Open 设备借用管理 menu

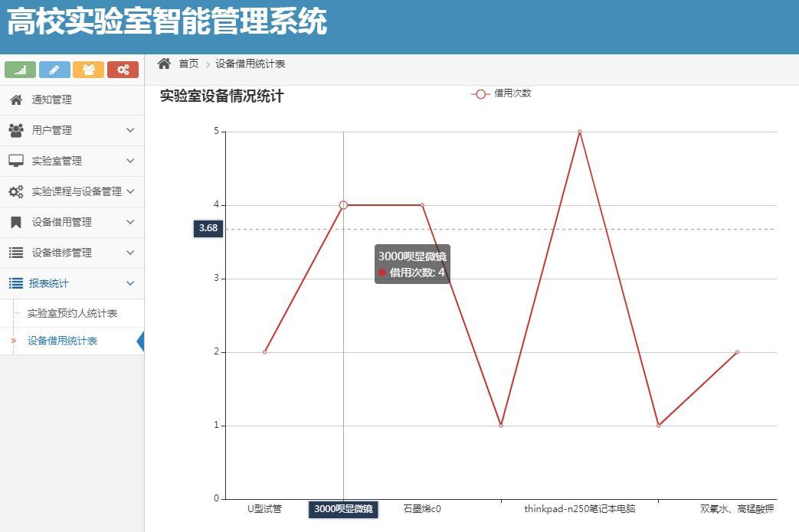coord(72,223)
